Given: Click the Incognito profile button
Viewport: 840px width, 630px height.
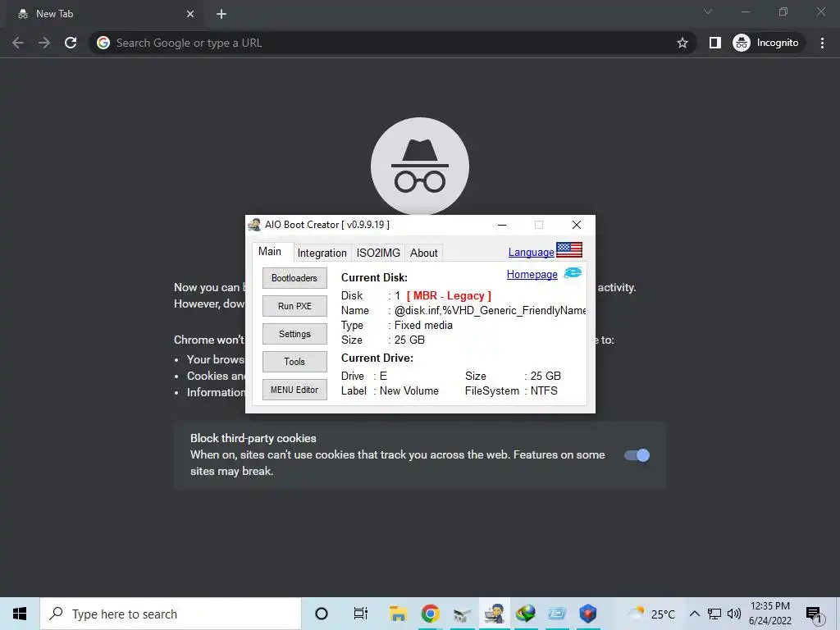Looking at the screenshot, I should 766,43.
